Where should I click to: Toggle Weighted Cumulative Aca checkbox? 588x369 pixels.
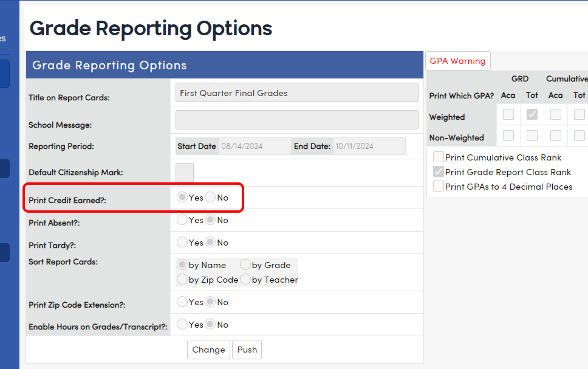tap(556, 114)
